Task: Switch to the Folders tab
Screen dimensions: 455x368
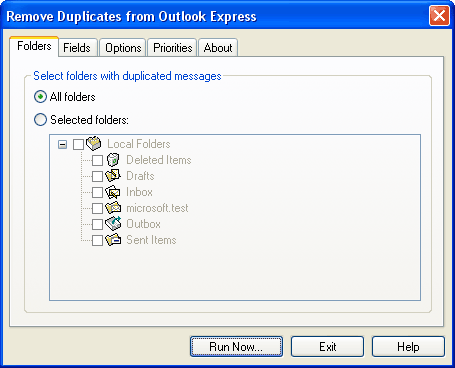Action: pos(34,46)
